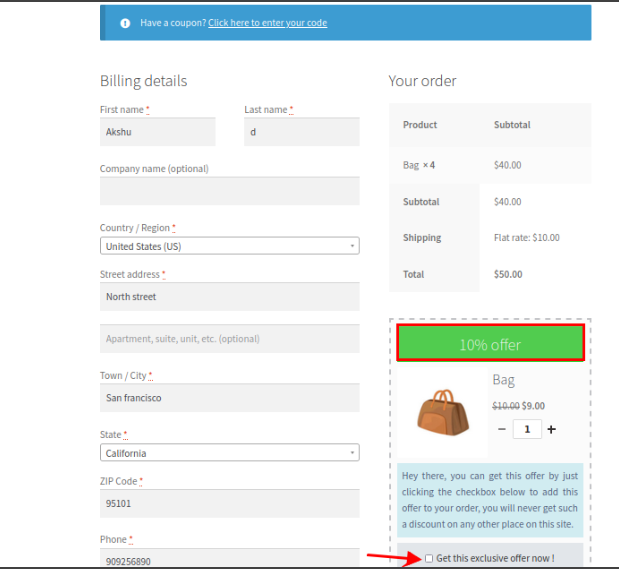The height and width of the screenshot is (569, 619).
Task: Click the info icon in coupon banner
Action: 125,23
